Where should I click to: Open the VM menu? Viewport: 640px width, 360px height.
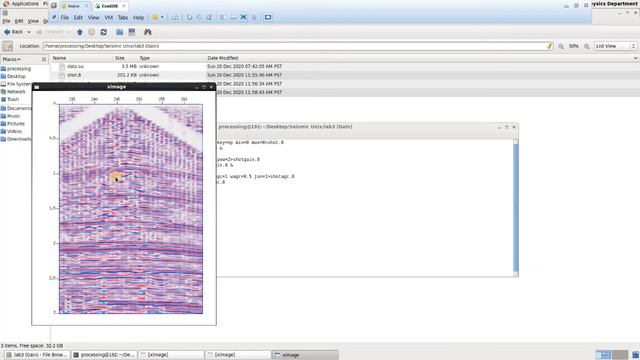click(x=109, y=18)
